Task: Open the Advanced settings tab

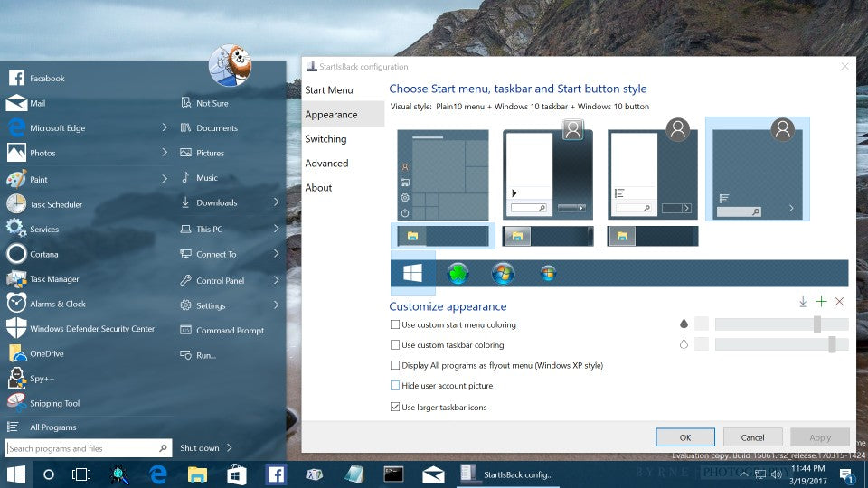Action: click(x=326, y=164)
